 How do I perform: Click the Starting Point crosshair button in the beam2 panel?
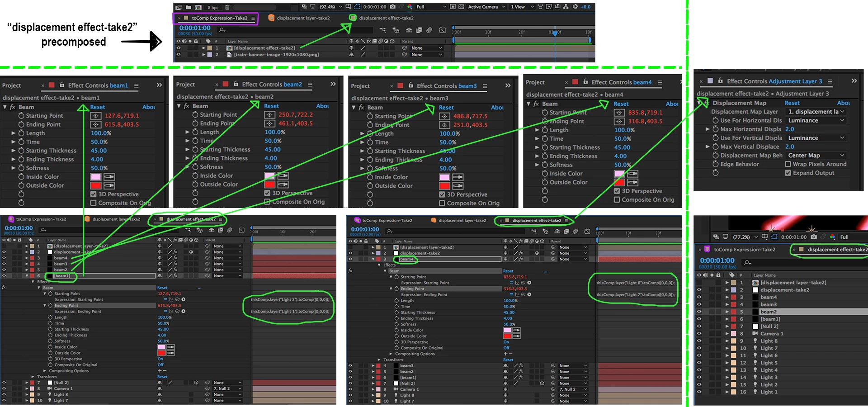[x=269, y=115]
